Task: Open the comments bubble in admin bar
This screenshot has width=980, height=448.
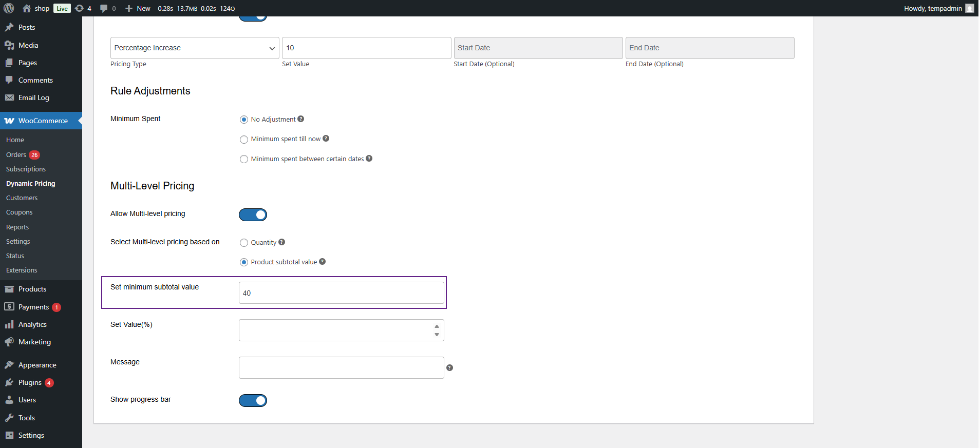Action: click(x=104, y=8)
